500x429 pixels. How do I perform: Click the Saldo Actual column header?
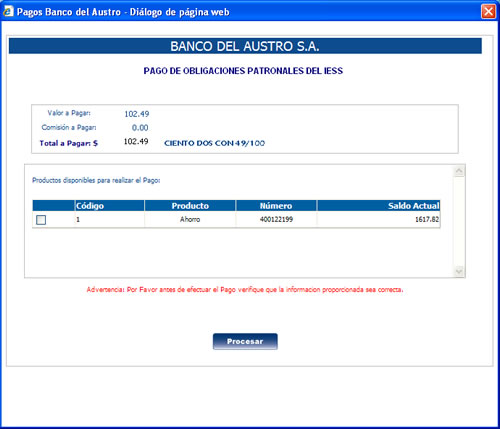point(379,206)
